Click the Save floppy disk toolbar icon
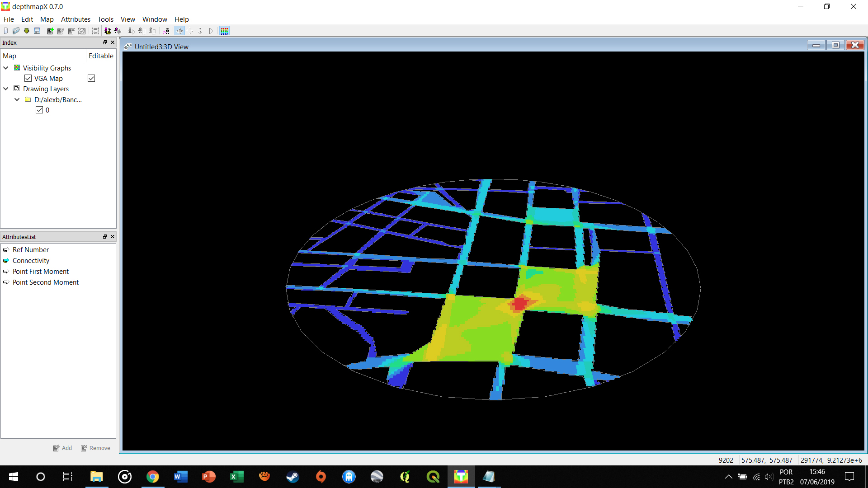 37,31
